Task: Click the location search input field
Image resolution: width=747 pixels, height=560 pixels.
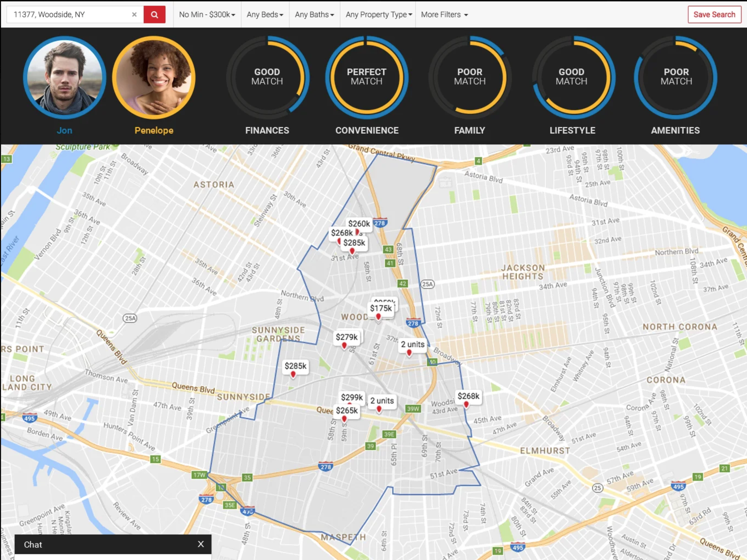Action: point(69,15)
